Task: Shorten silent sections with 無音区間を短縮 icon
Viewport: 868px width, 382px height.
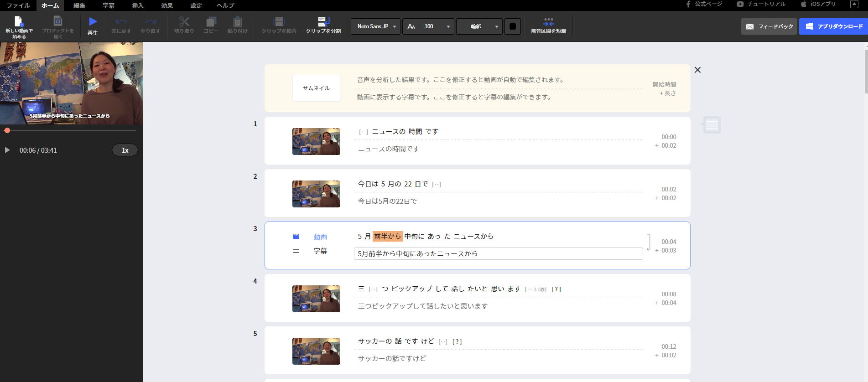Action: 549,22
